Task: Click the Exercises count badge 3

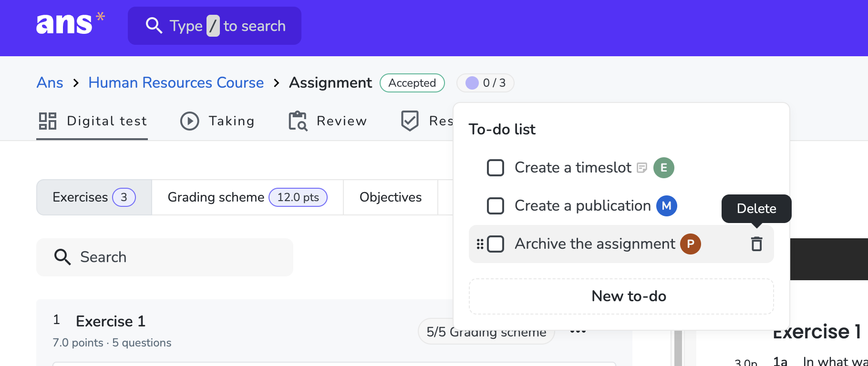Action: (x=124, y=197)
